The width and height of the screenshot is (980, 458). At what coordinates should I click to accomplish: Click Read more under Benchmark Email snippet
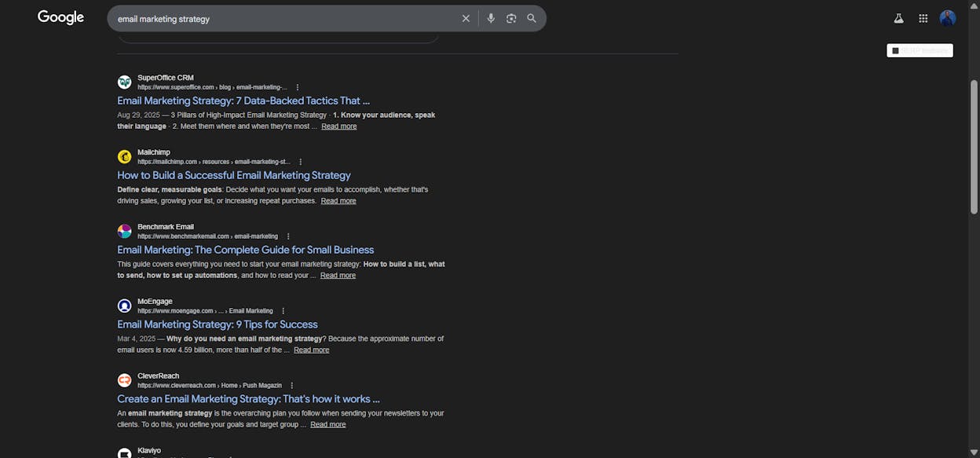click(338, 276)
